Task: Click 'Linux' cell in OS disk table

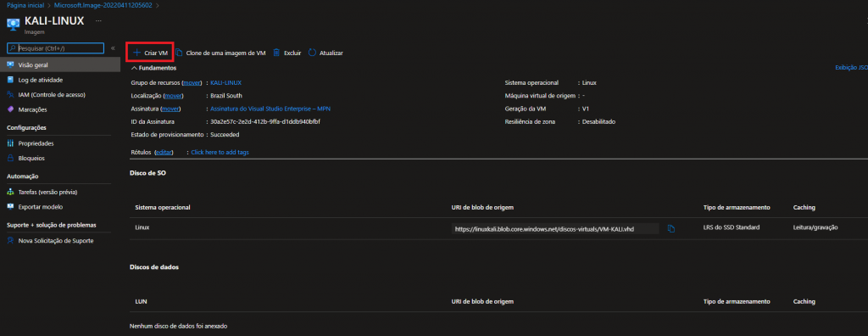Action: click(x=142, y=227)
